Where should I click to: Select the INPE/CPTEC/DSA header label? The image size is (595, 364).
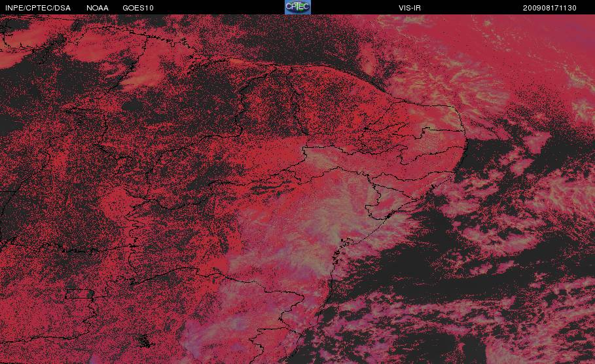(38, 8)
